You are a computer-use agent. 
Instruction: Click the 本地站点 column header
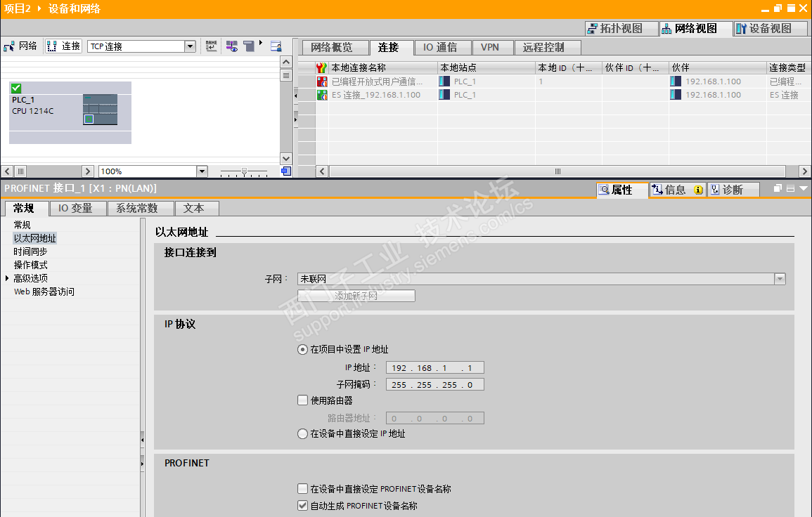tap(486, 68)
